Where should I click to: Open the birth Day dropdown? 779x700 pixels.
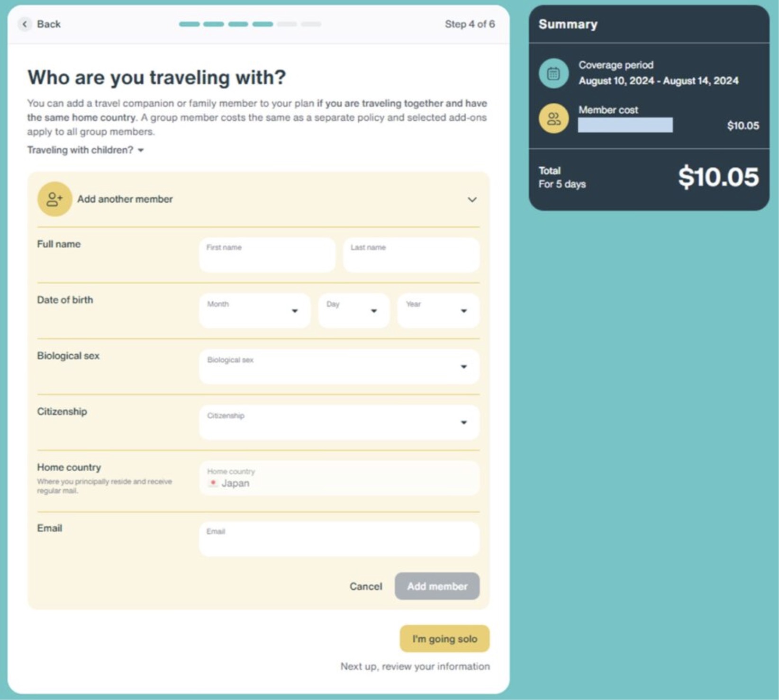point(353,311)
